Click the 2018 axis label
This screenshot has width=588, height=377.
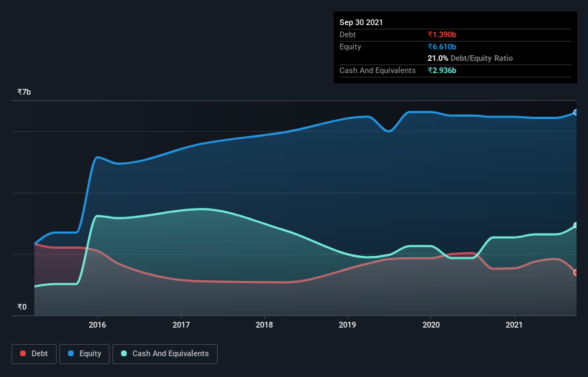pos(264,325)
